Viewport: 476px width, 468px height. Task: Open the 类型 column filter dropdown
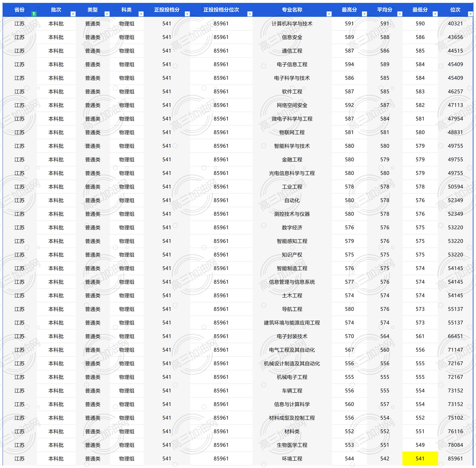point(107,14)
